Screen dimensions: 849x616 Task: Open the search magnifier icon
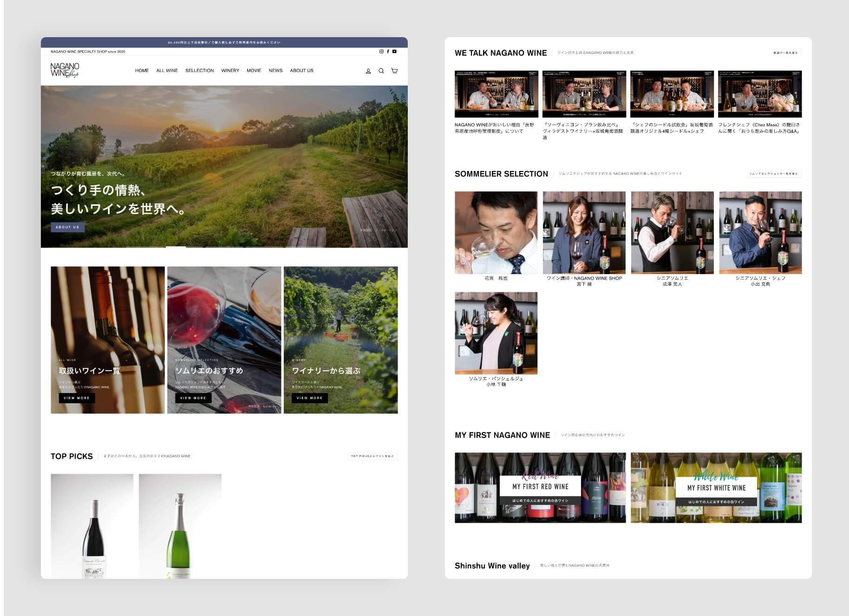coord(381,71)
